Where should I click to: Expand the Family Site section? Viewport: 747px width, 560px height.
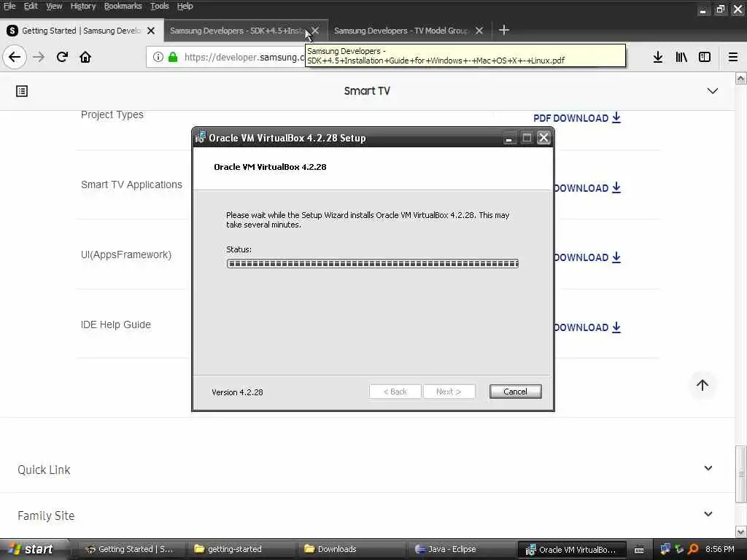pyautogui.click(x=708, y=514)
